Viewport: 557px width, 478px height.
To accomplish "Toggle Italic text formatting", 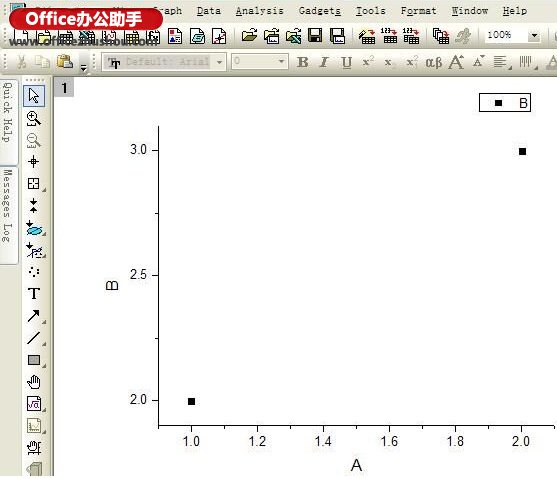I will click(x=324, y=62).
